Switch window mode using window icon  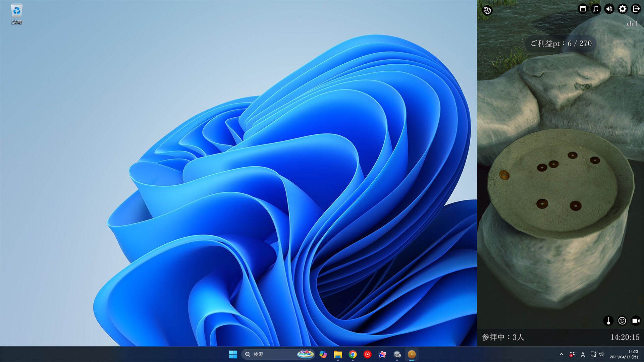tap(583, 9)
